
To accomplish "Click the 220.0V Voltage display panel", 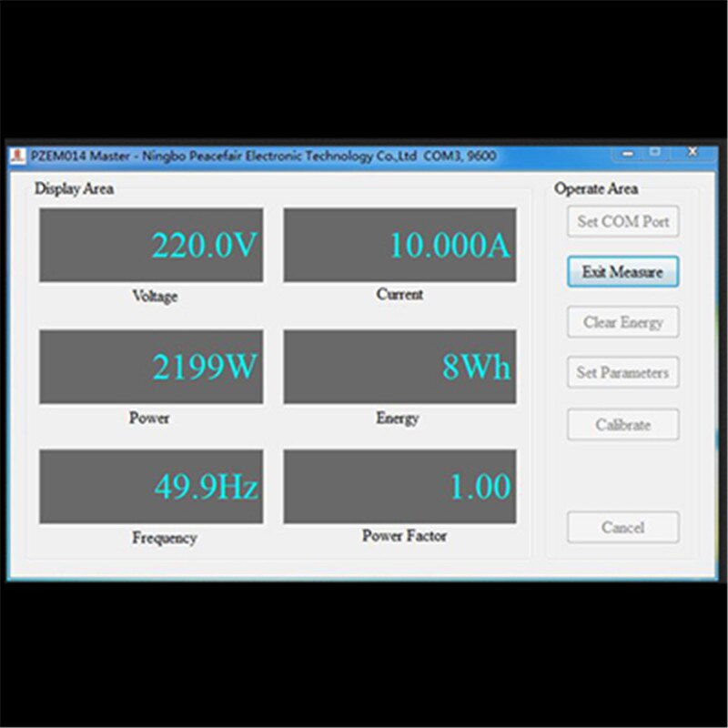I will pyautogui.click(x=151, y=246).
